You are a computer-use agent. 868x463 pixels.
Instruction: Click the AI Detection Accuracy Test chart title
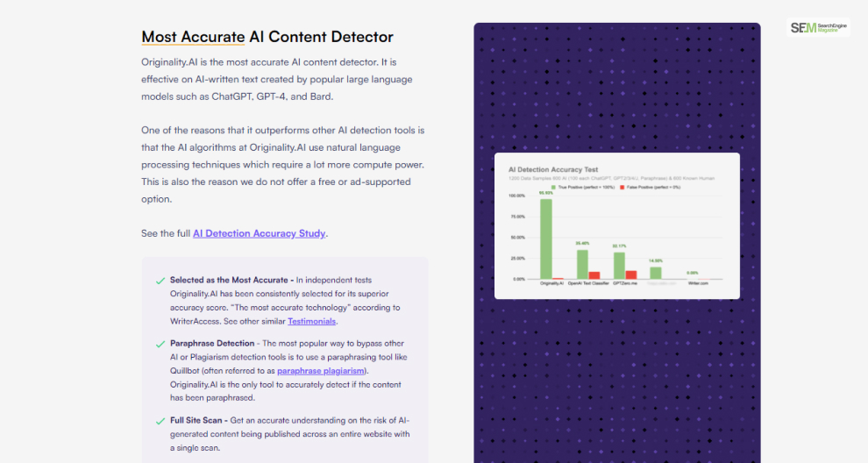click(553, 169)
